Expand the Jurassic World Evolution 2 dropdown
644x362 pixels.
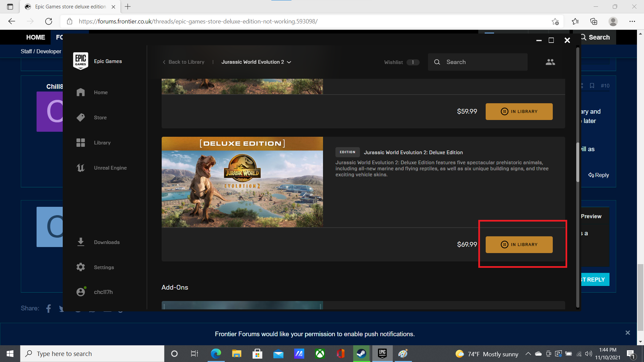coord(256,62)
